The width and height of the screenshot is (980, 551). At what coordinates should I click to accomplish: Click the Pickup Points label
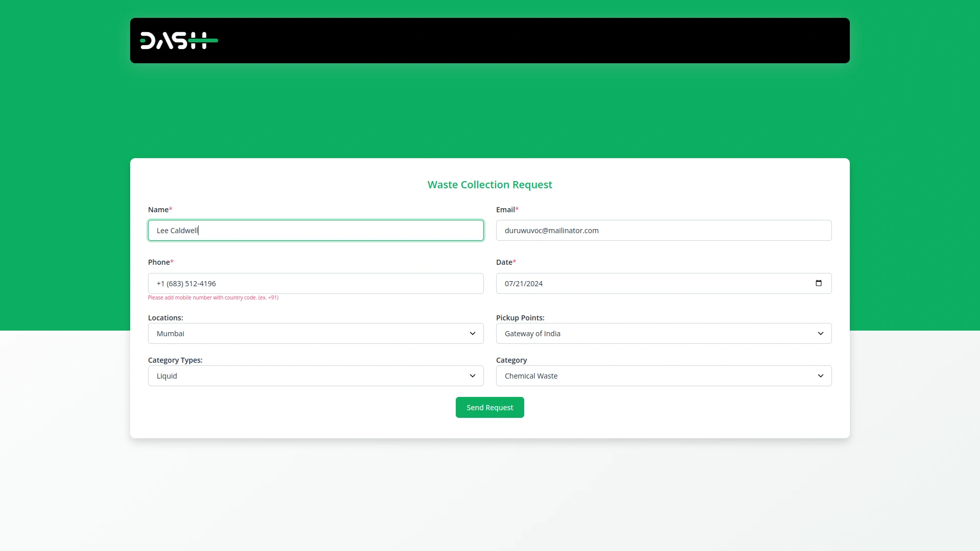click(520, 318)
